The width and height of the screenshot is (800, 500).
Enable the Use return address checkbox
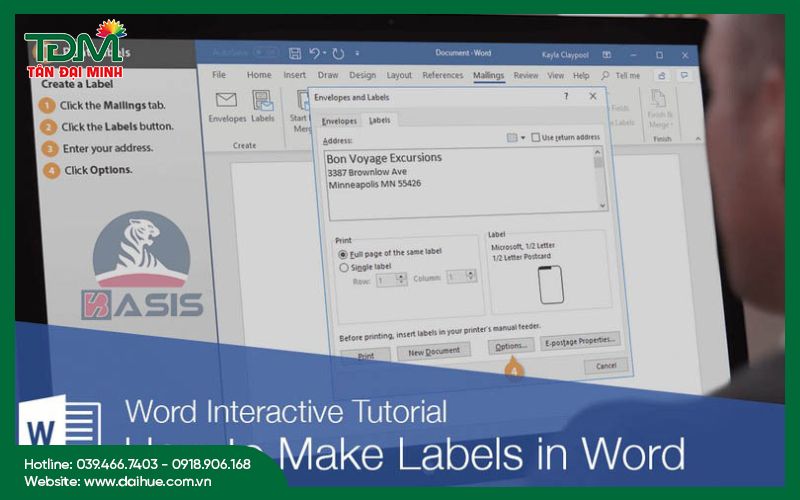[536, 137]
